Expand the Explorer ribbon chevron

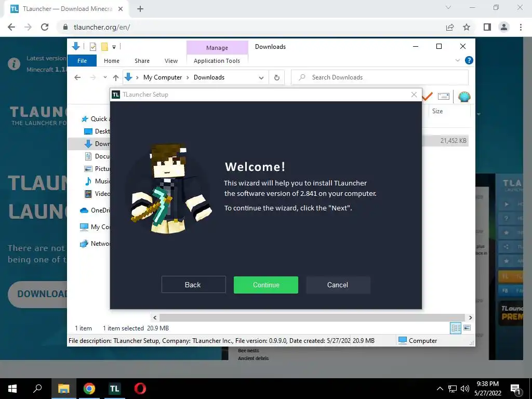coord(457,60)
